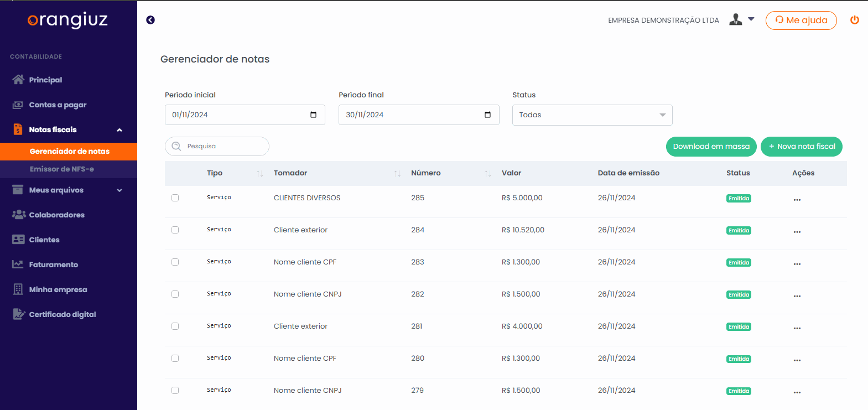Click Nome cliente CNPJ in row 282
This screenshot has width=868, height=410.
(x=308, y=294)
